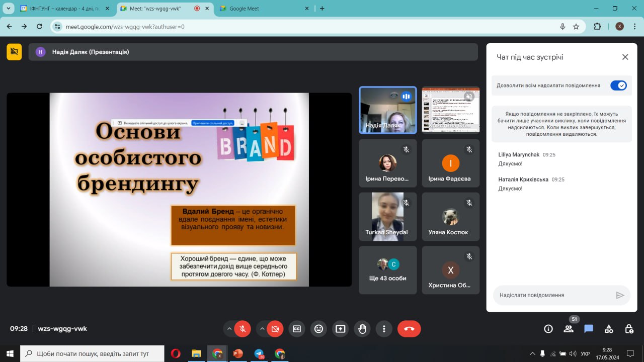
Task: Open the activities shapes icon
Action: pyautogui.click(x=609, y=329)
